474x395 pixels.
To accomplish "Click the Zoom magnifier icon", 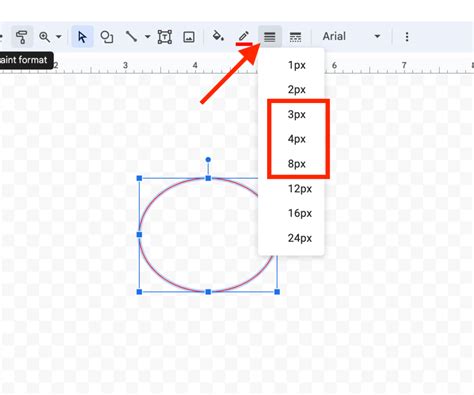I will (44, 37).
